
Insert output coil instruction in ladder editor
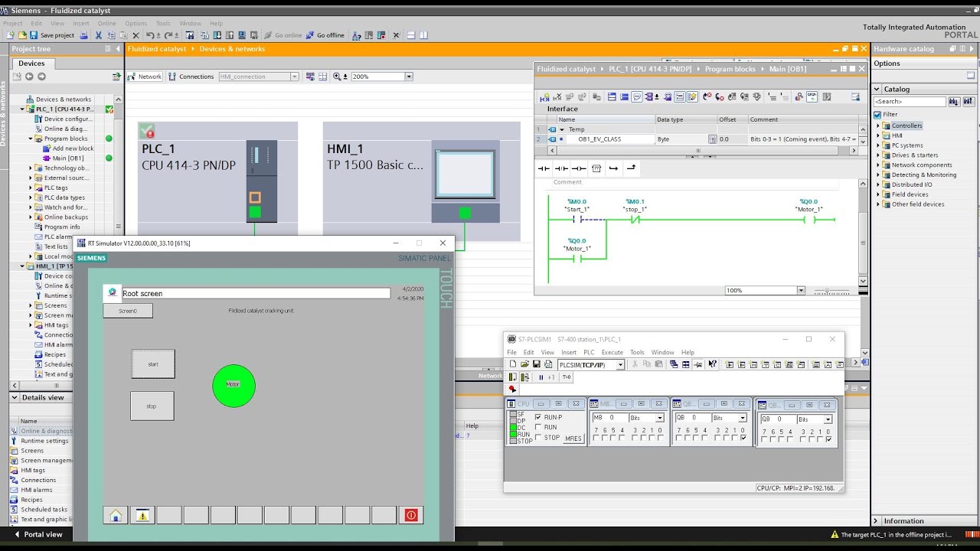(x=579, y=168)
